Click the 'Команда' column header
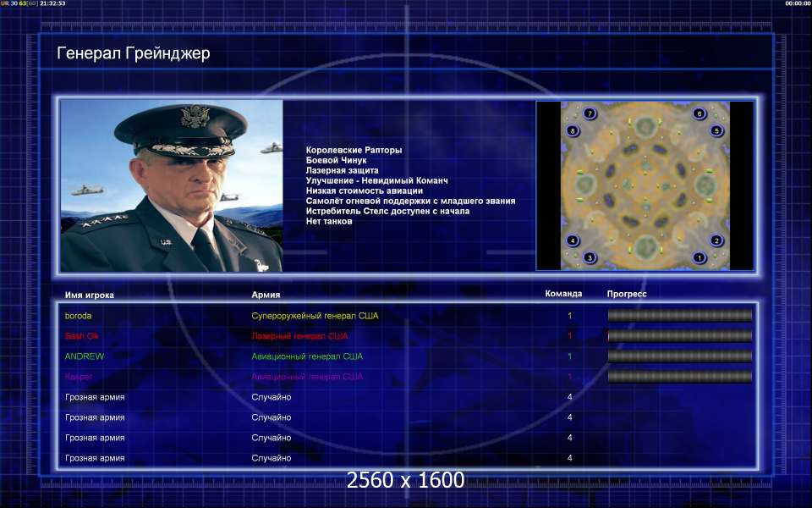 click(563, 294)
